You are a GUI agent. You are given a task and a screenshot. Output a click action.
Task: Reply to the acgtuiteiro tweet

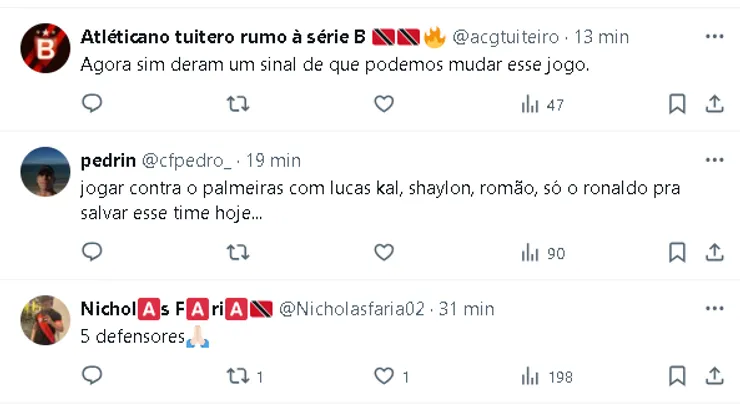(x=92, y=104)
